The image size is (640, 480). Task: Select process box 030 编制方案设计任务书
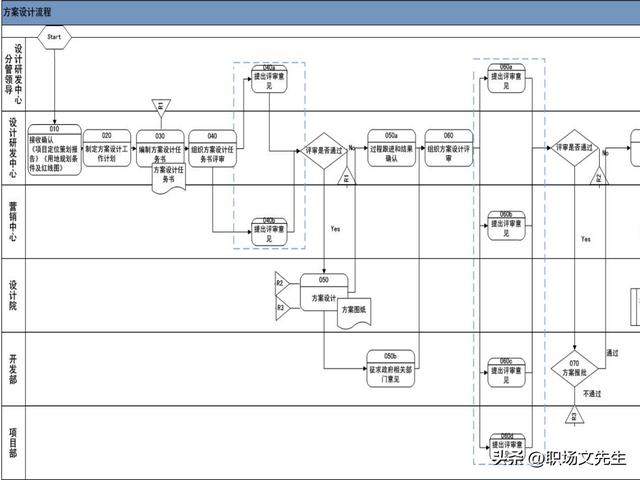coord(160,149)
